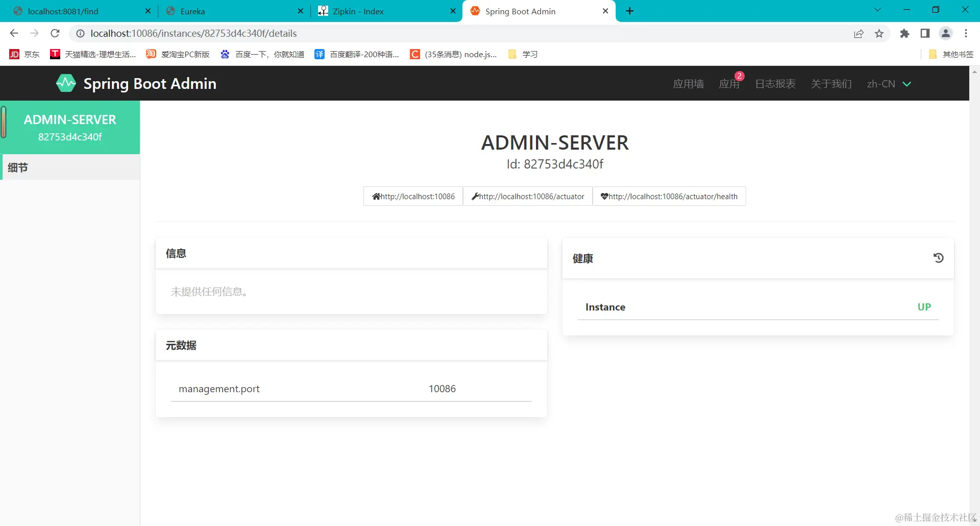Screen dimensions: 980x526
Task: Switch to the Zipkin - Index tab
Action: point(386,11)
